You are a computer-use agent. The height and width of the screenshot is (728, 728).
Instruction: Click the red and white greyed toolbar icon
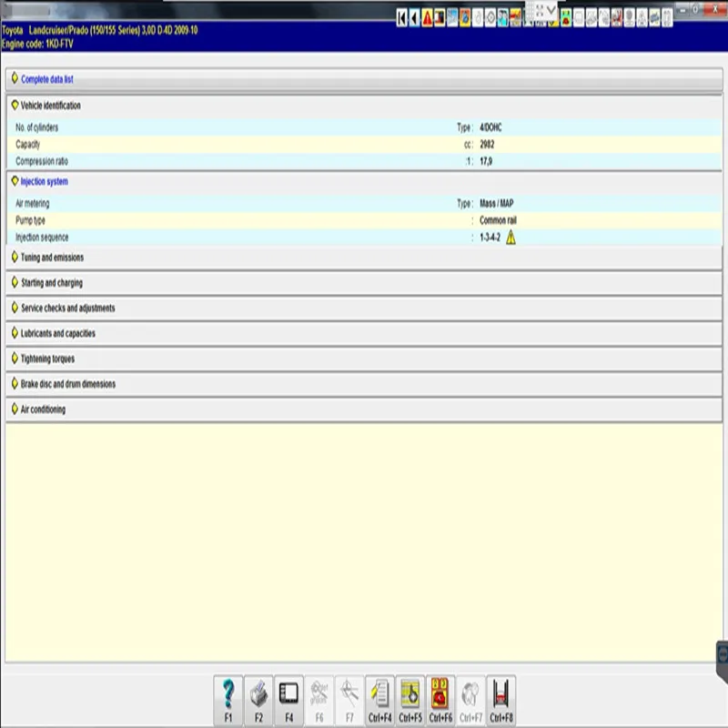617,17
